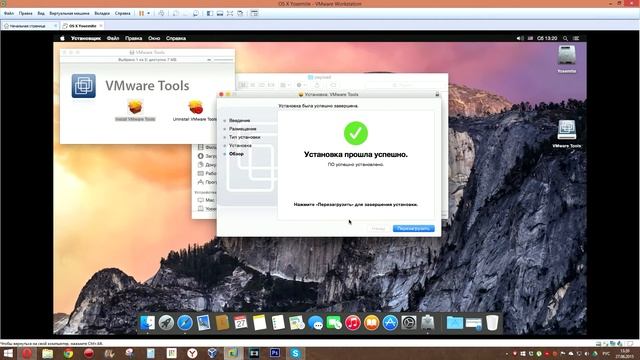Image resolution: width=640 pixels, height=360 pixels.
Task: Open Справка menu in Mac menu bar
Action: (176, 38)
